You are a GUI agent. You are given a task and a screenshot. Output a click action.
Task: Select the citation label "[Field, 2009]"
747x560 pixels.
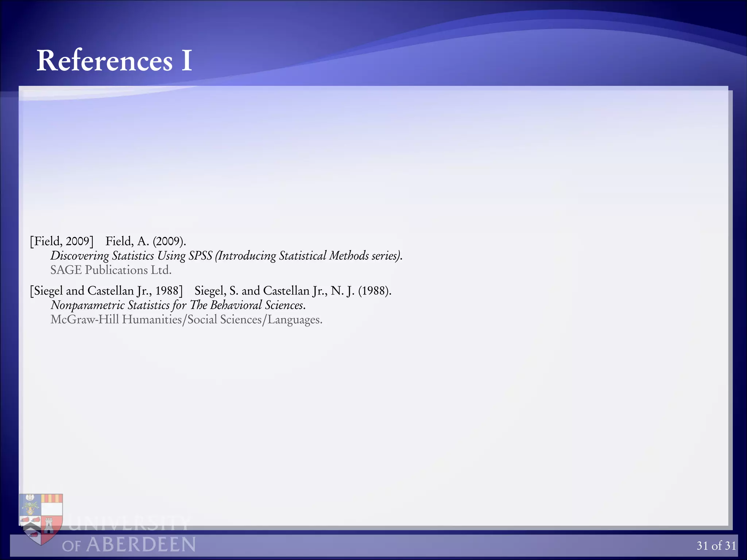pos(62,241)
